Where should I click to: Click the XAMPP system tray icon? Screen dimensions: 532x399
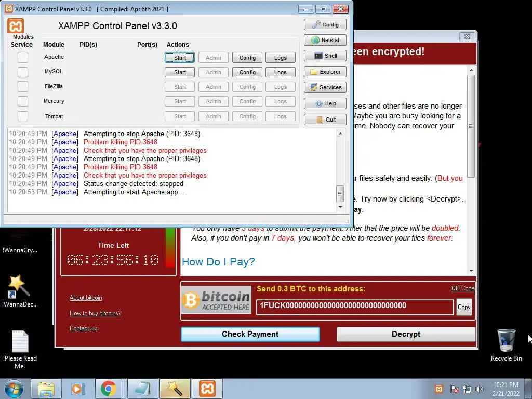438,389
